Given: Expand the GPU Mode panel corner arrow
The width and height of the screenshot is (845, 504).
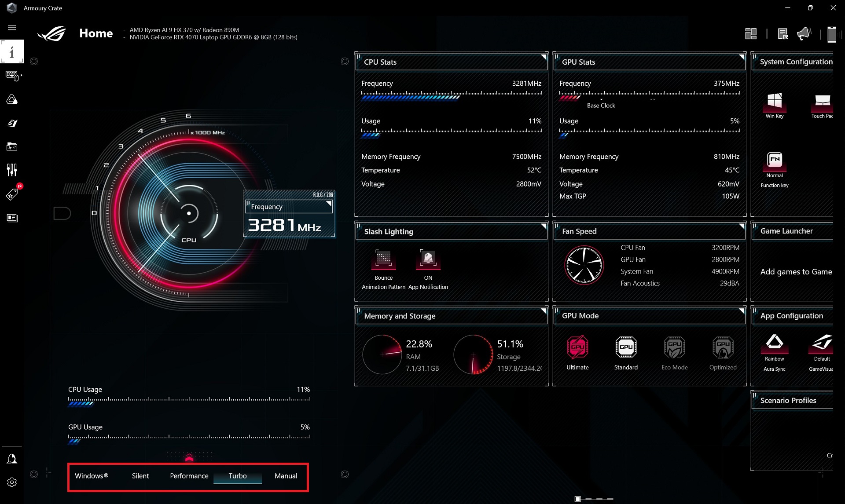Looking at the screenshot, I should 742,311.
